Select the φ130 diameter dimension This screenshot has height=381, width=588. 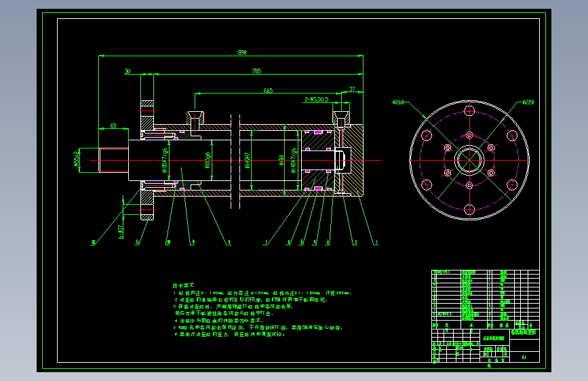pyautogui.click(x=281, y=160)
